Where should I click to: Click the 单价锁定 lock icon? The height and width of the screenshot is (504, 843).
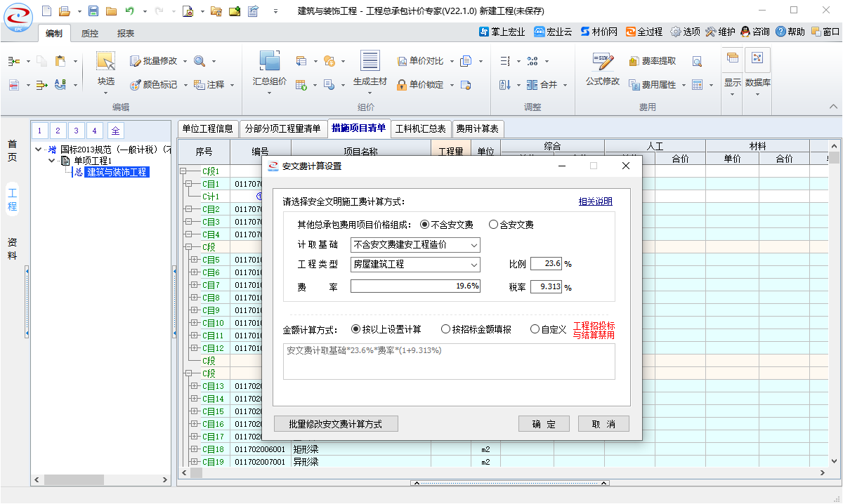point(402,85)
